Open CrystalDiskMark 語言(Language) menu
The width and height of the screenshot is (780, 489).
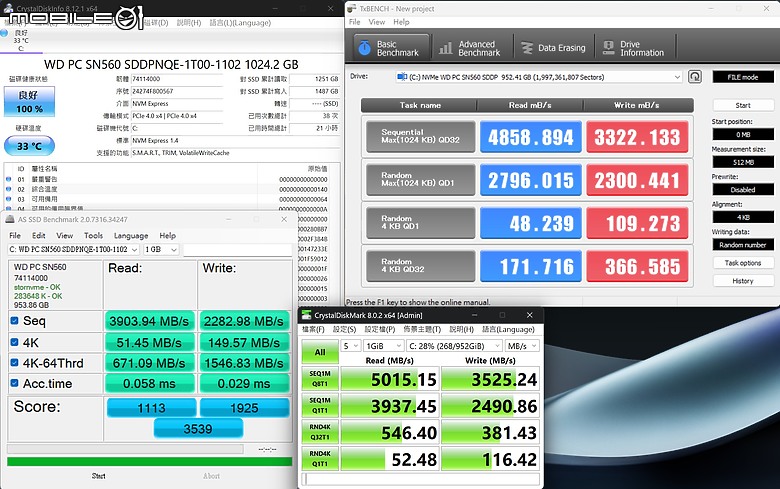[x=508, y=329]
